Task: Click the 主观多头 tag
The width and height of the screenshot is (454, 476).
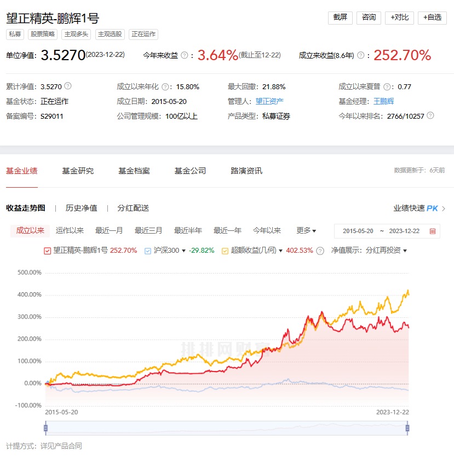Action: (x=76, y=34)
